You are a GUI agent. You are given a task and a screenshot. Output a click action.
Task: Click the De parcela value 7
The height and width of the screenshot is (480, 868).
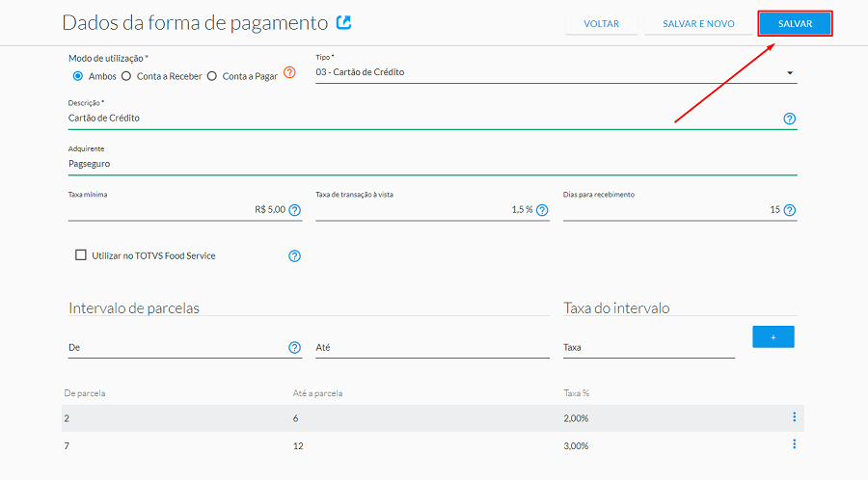[67, 445]
